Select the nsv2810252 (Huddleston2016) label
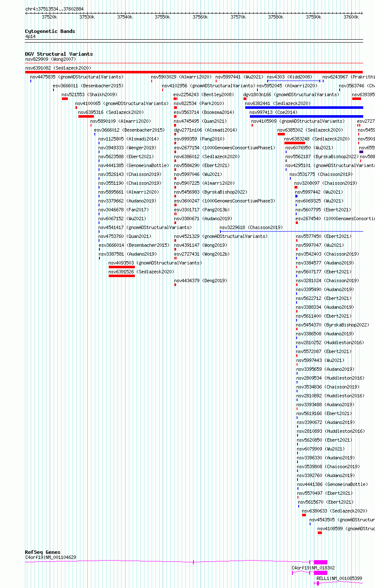Viewport: 375px width, 588px height. pyautogui.click(x=330, y=343)
